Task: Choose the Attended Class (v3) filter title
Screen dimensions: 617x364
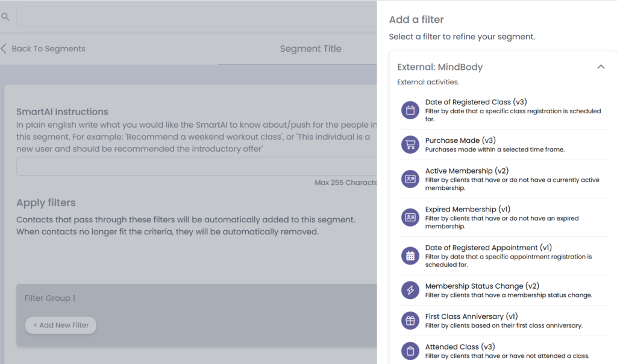Action: tap(460, 347)
